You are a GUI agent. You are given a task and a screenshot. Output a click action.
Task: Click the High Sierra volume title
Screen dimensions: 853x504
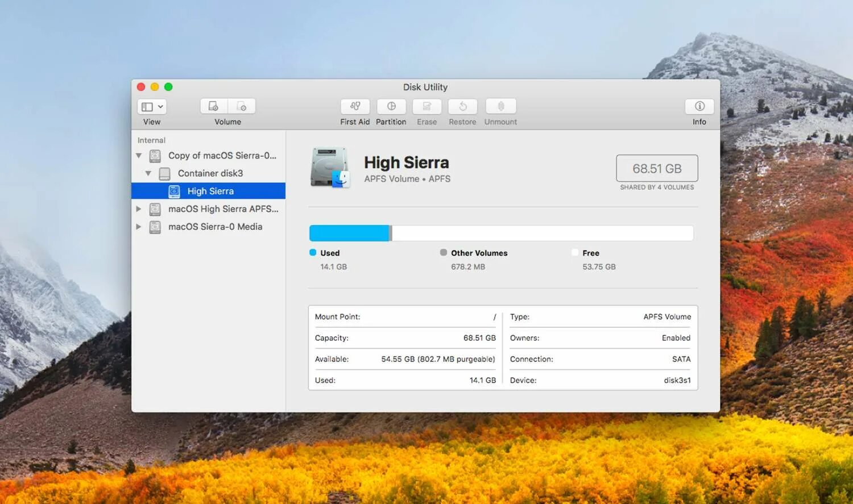click(x=407, y=163)
